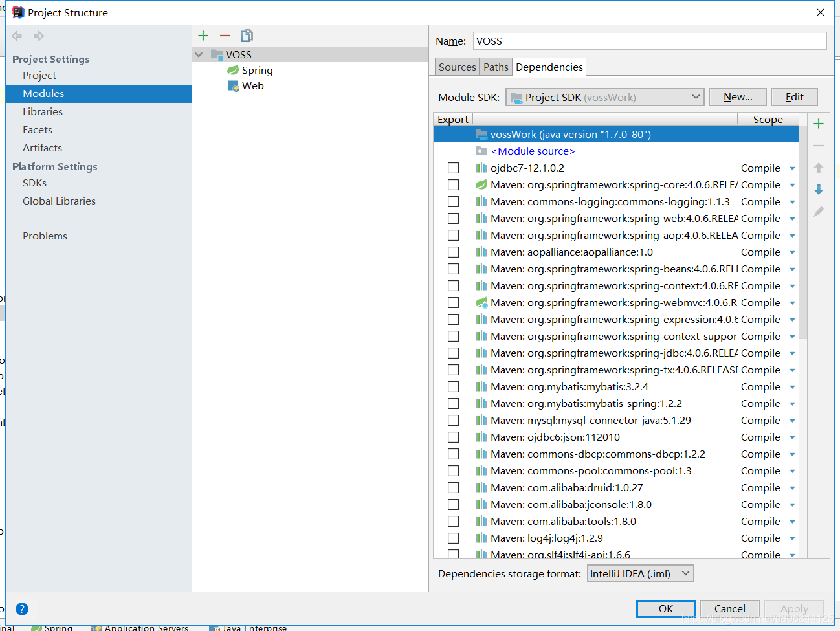Click the commons-logging library icon
The width and height of the screenshot is (840, 631).
[481, 201]
